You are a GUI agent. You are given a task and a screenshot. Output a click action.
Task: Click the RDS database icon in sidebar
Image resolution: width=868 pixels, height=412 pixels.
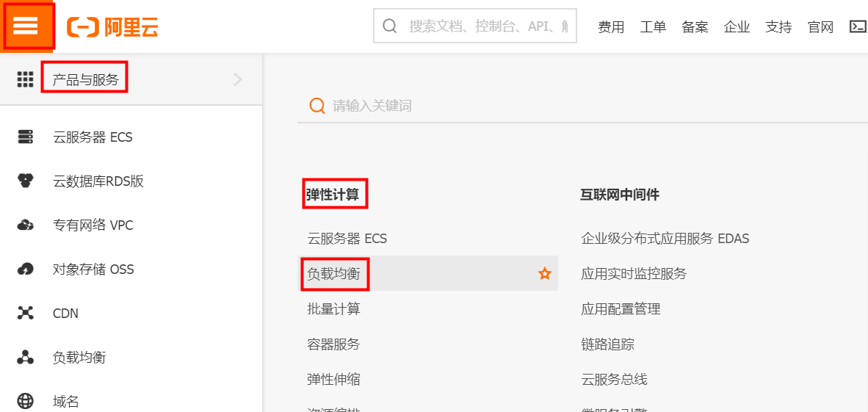[x=26, y=181]
